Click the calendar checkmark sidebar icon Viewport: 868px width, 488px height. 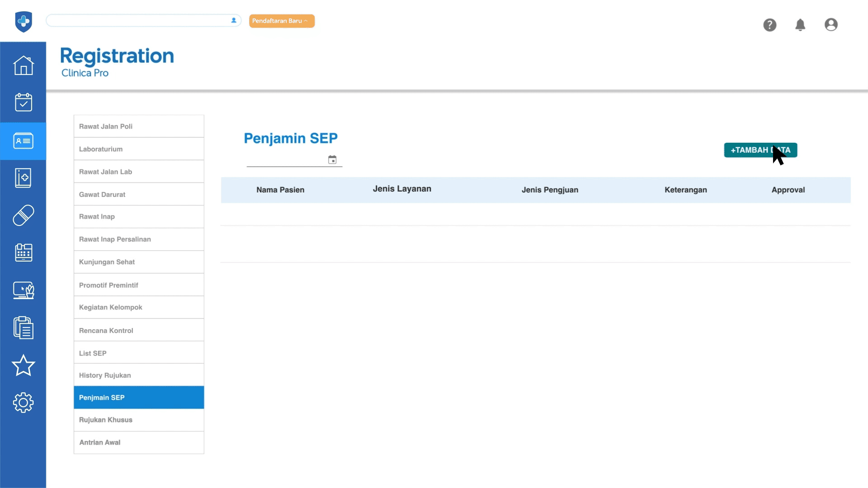(x=24, y=103)
